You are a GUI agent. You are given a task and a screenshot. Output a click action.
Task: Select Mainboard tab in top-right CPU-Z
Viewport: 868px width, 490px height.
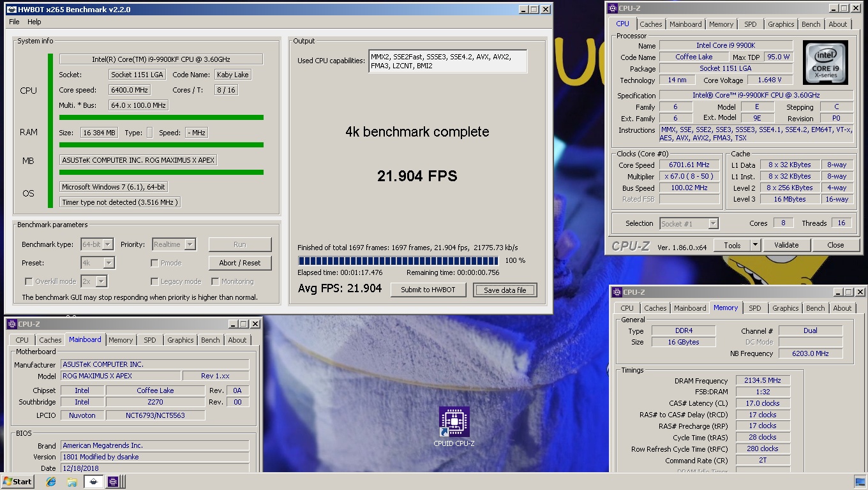685,24
